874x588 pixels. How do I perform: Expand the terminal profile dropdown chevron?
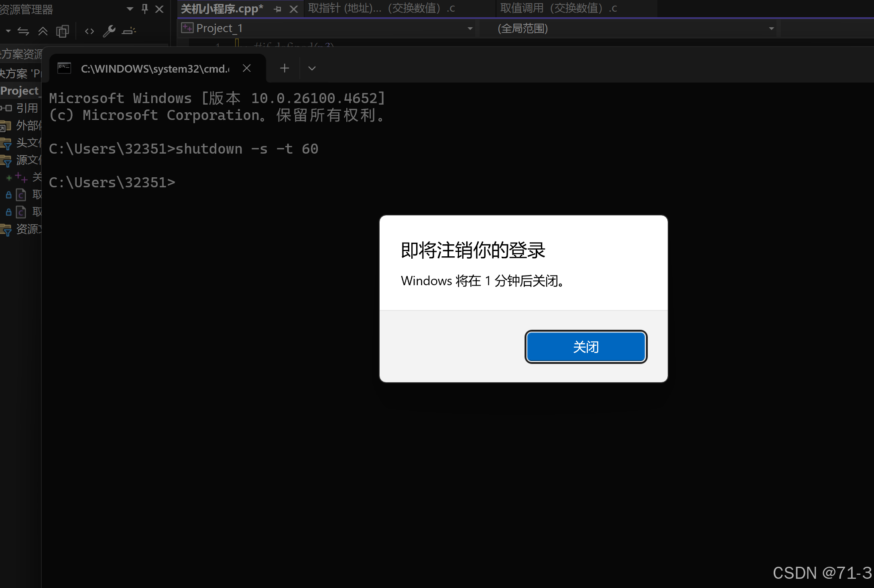[312, 68]
